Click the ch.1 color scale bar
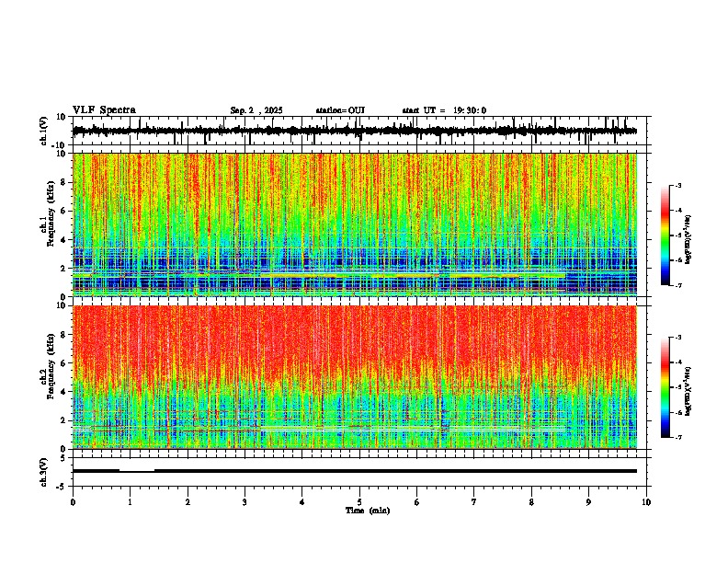This screenshot has width=728, height=563. tap(665, 236)
